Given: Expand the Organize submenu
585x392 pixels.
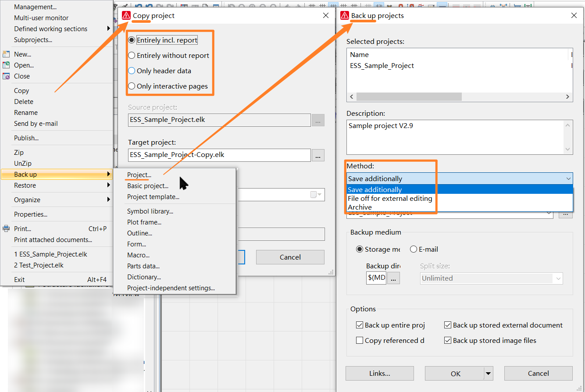Looking at the screenshot, I should click(x=57, y=200).
